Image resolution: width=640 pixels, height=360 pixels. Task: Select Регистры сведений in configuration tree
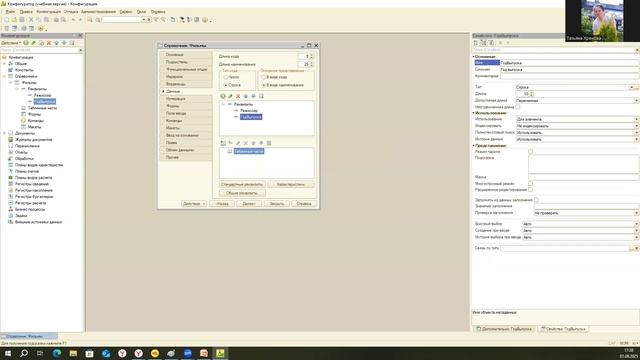click(x=31, y=184)
